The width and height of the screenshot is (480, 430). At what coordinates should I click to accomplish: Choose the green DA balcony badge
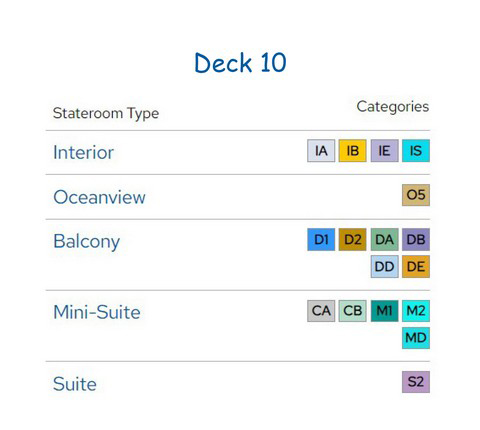384,239
